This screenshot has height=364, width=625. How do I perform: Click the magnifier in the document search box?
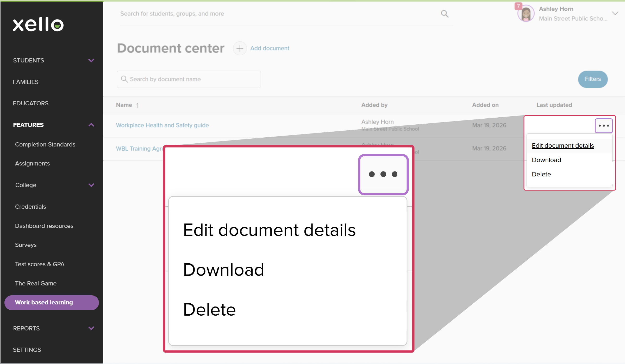coord(124,79)
